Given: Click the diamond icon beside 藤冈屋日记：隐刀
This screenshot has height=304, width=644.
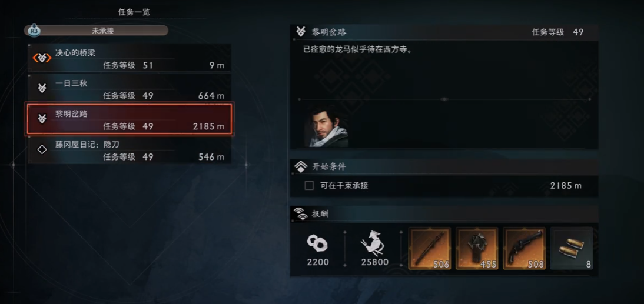Looking at the screenshot, I should (42, 150).
